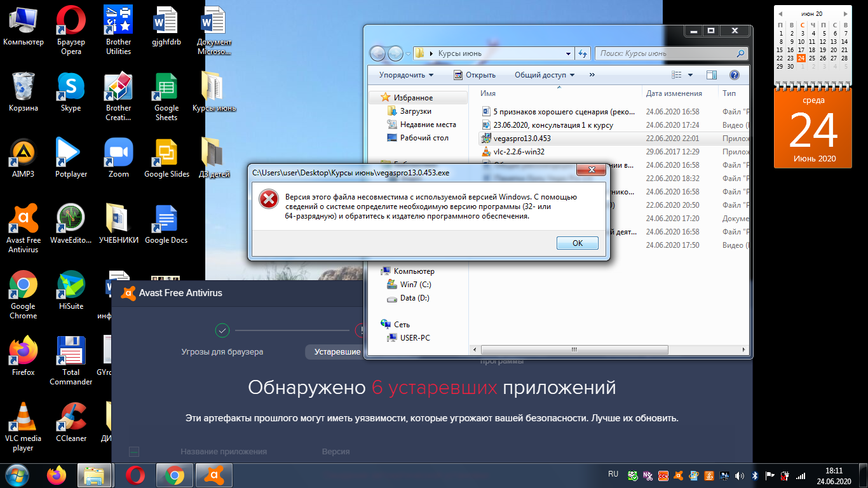The height and width of the screenshot is (488, 868).
Task: Launch Skype from the desktop
Action: [71, 91]
